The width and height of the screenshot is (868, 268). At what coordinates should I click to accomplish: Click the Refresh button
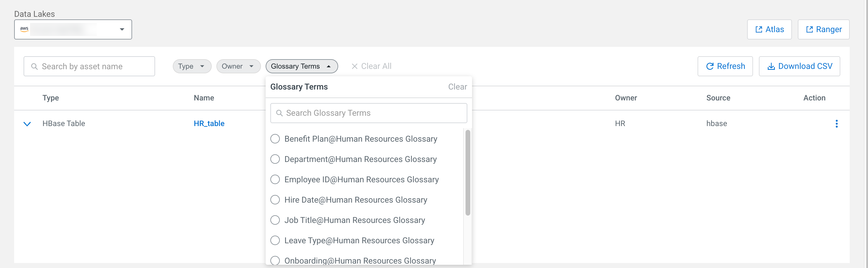click(x=725, y=66)
